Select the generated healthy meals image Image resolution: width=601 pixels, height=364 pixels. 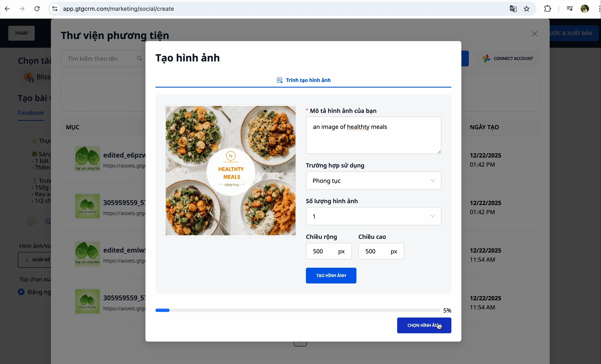[230, 171]
